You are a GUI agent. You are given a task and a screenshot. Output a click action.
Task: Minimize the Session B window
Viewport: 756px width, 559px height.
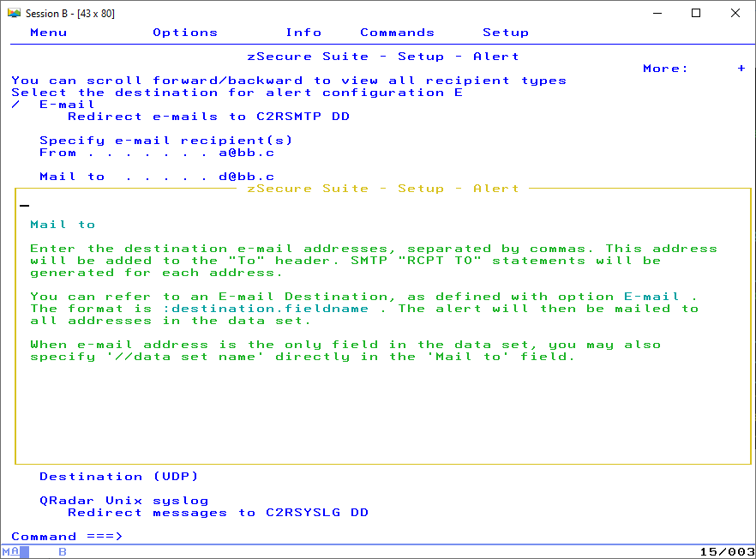[x=657, y=13]
